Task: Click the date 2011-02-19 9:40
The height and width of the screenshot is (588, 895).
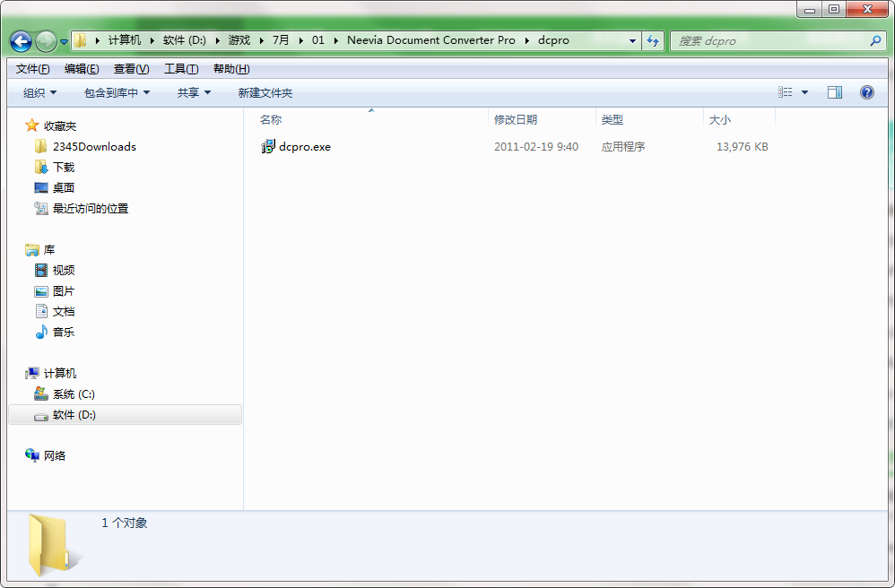Action: pyautogui.click(x=536, y=147)
